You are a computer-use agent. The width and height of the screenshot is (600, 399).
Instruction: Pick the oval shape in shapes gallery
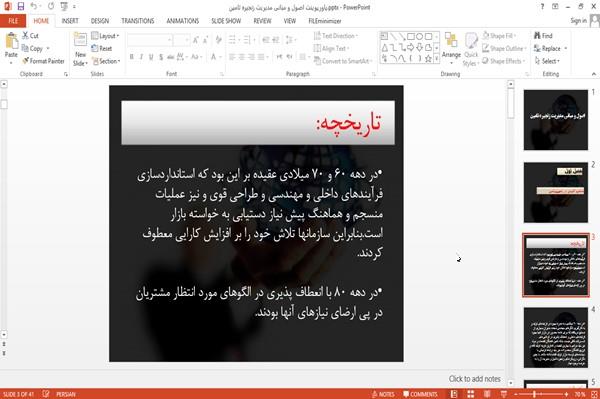[419, 36]
